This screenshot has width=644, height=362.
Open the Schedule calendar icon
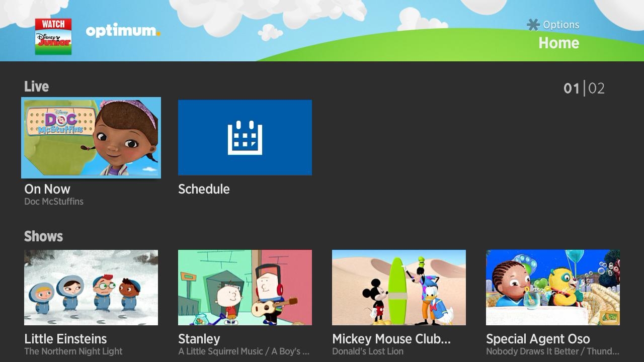click(x=245, y=137)
